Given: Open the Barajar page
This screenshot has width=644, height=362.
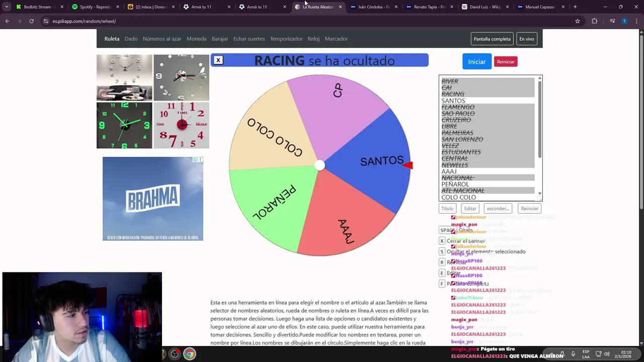Looking at the screenshot, I should click(x=220, y=39).
